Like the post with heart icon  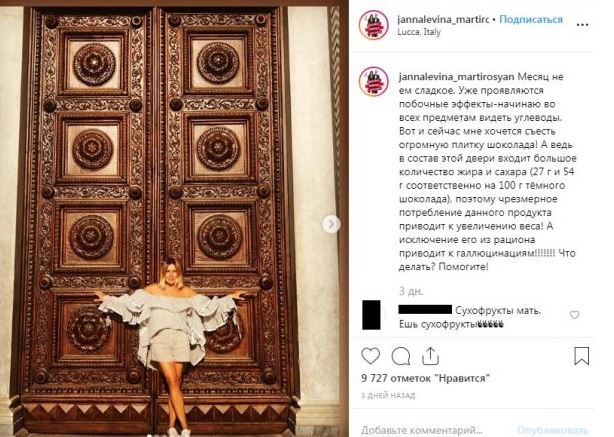(x=370, y=356)
